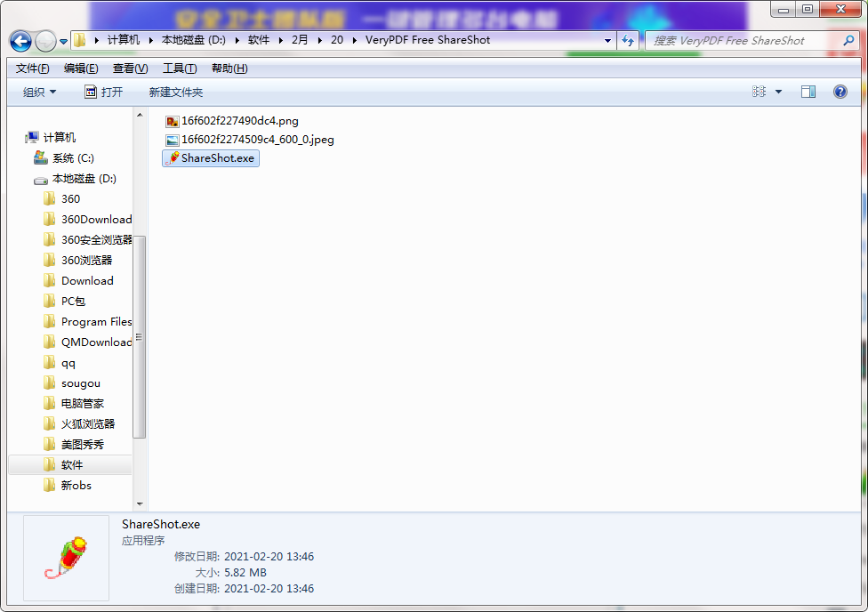The height and width of the screenshot is (612, 868).
Task: Click the navigation pane scrollbar thumb
Action: coord(140,337)
